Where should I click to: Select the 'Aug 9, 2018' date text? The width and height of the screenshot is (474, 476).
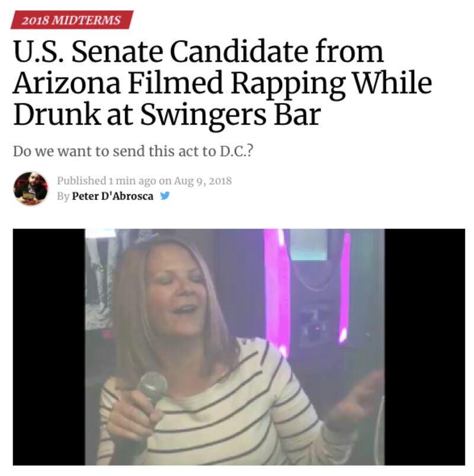[x=203, y=181]
